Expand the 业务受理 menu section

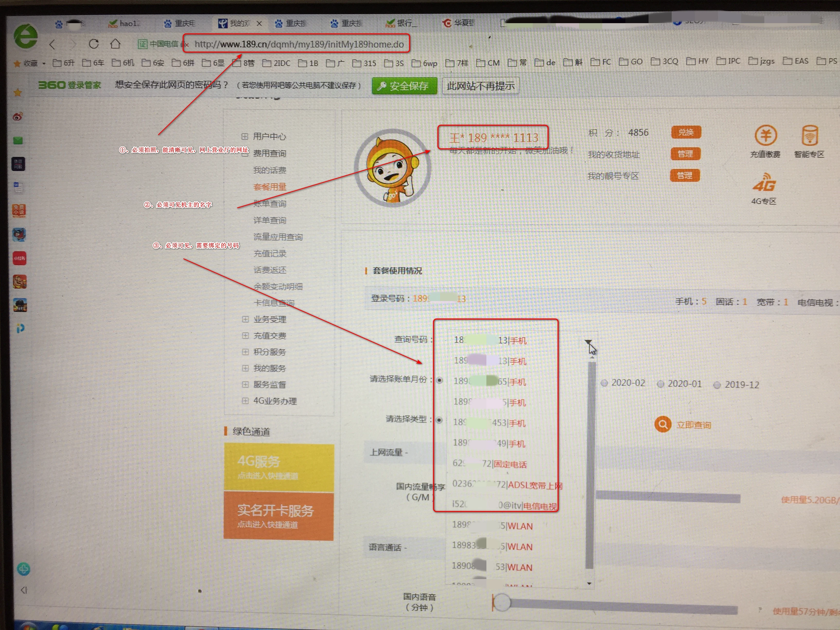[x=245, y=319]
